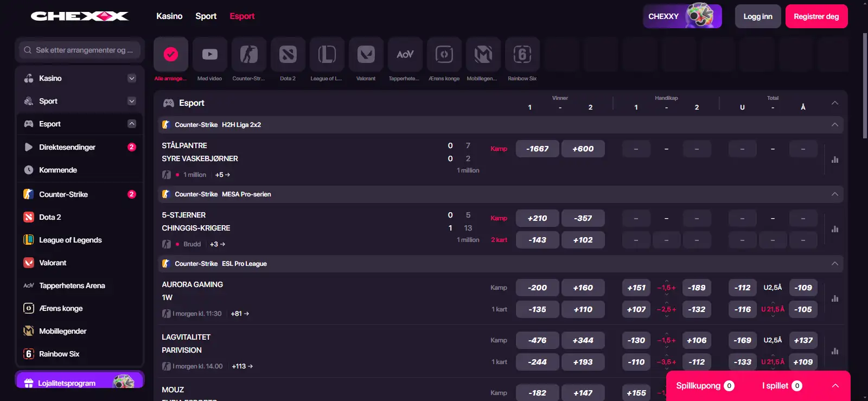Bet on MOUZ match winner -182
This screenshot has width=868, height=401.
538,393
